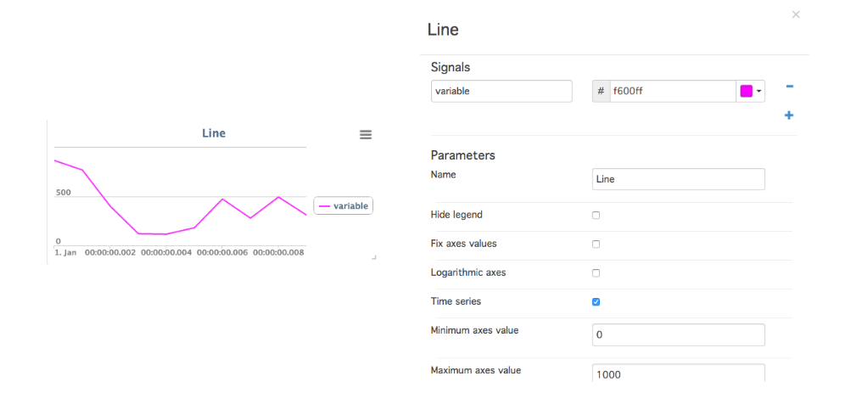Click the magenta color swatch
The image size is (868, 410).
pos(746,92)
